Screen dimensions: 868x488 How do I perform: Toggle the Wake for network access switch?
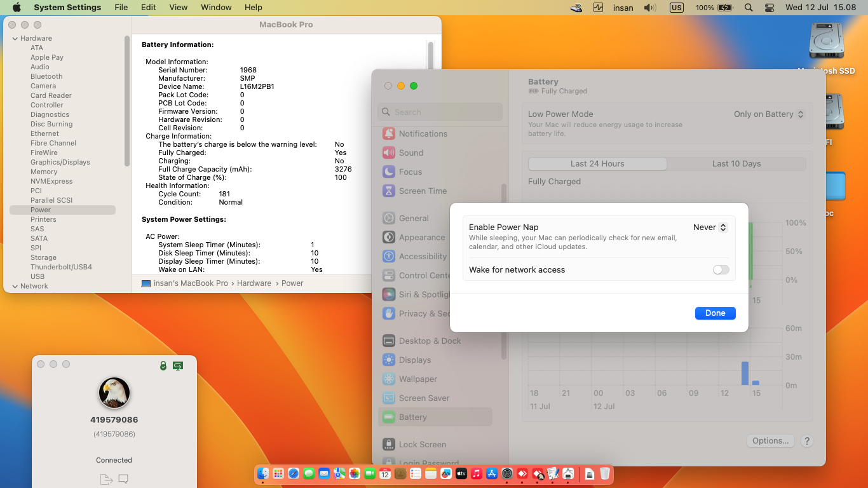point(721,270)
